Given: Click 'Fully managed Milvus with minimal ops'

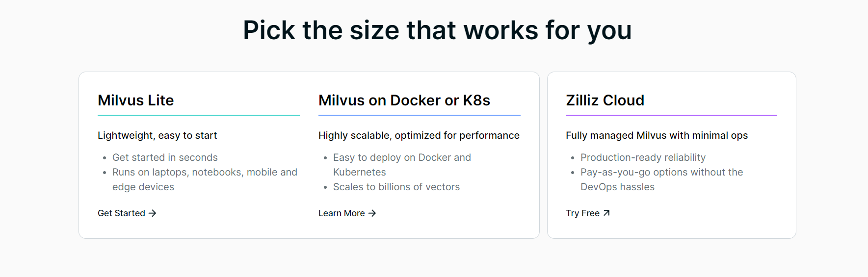Looking at the screenshot, I should click(x=657, y=136).
